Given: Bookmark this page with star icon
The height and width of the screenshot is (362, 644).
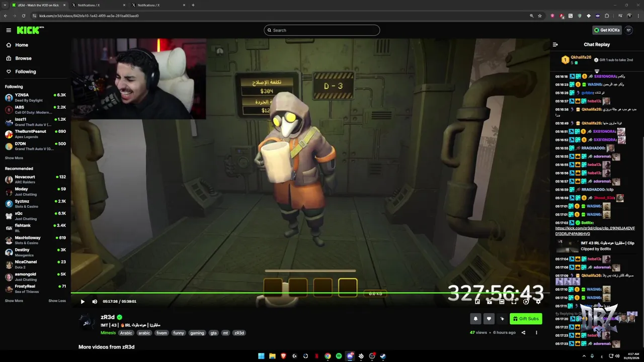Looking at the screenshot, I should tap(540, 16).
